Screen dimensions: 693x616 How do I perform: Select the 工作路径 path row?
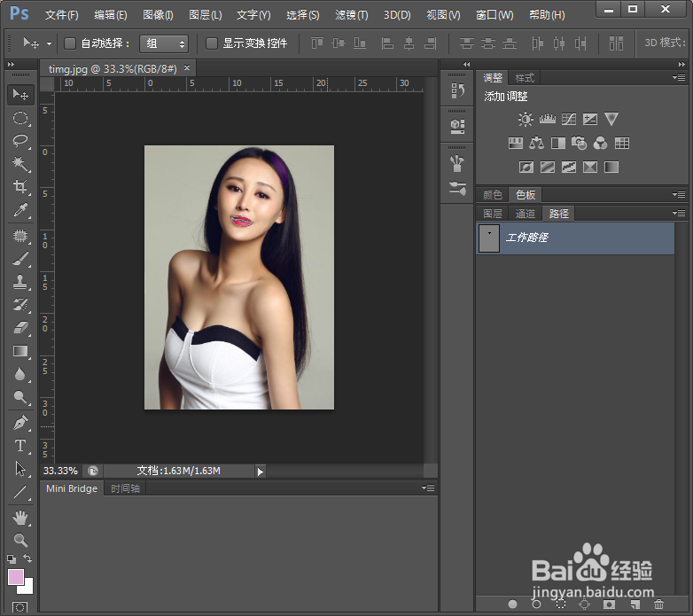[x=575, y=238]
